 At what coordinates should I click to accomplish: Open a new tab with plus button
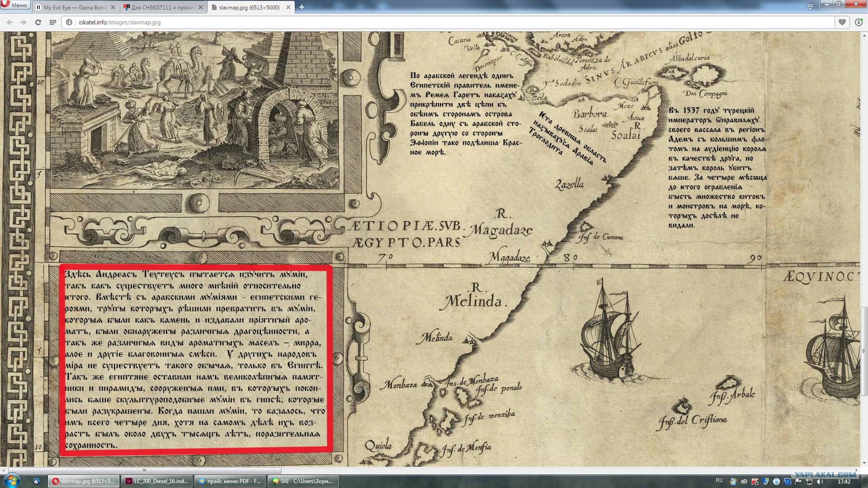point(302,7)
